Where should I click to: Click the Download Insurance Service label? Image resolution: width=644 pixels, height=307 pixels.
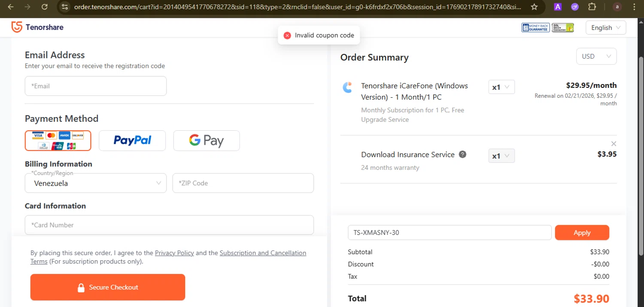pos(408,155)
